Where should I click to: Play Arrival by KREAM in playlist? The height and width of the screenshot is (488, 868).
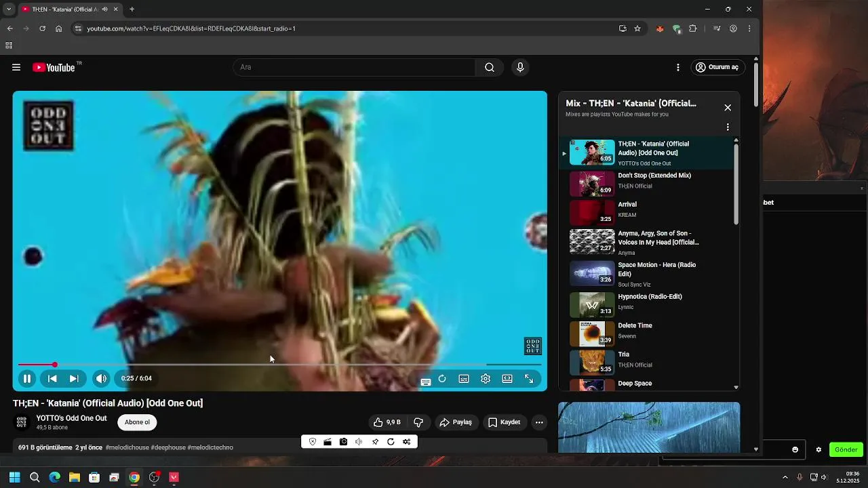click(646, 213)
